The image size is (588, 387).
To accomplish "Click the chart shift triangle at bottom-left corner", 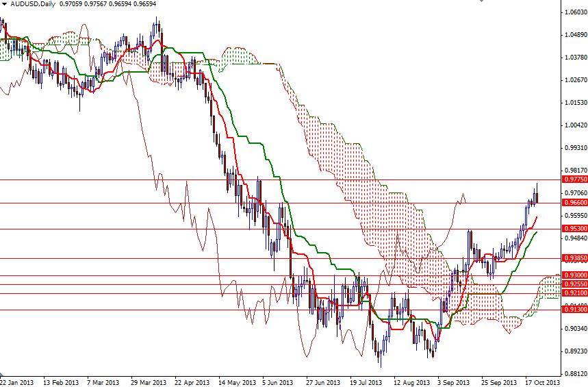I will click(2, 375).
